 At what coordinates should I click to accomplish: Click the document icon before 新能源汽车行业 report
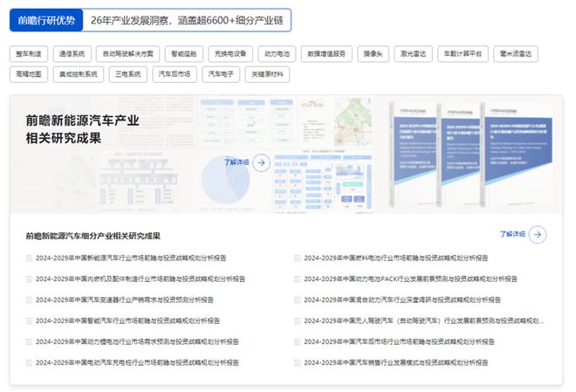pos(29,258)
